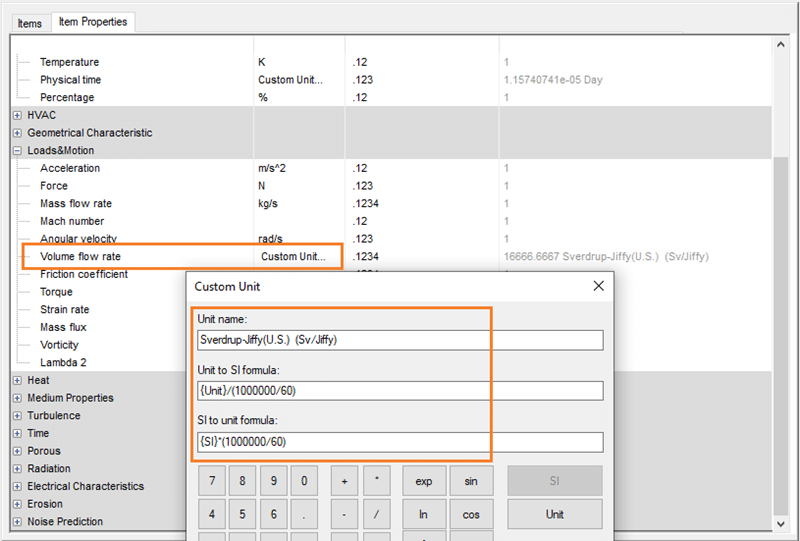Expand the HVAC group
This screenshot has width=800, height=541.
(x=17, y=115)
